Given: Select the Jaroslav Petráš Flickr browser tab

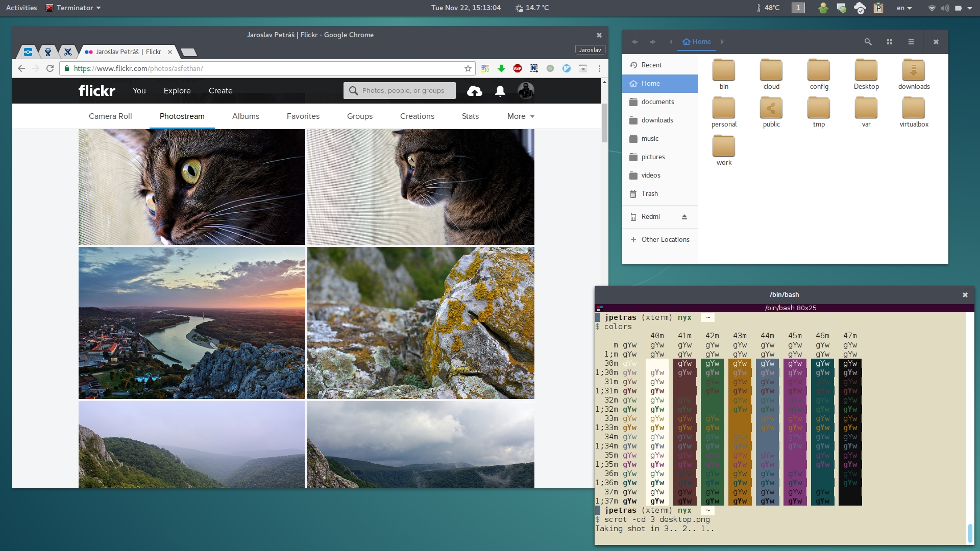Looking at the screenshot, I should (x=128, y=52).
